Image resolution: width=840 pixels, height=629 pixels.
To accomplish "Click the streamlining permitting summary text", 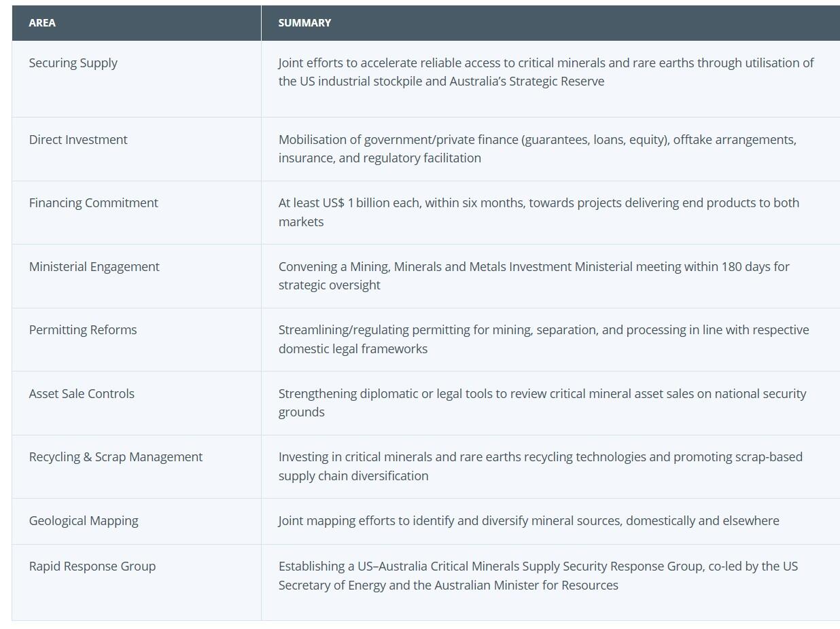I will [543, 339].
